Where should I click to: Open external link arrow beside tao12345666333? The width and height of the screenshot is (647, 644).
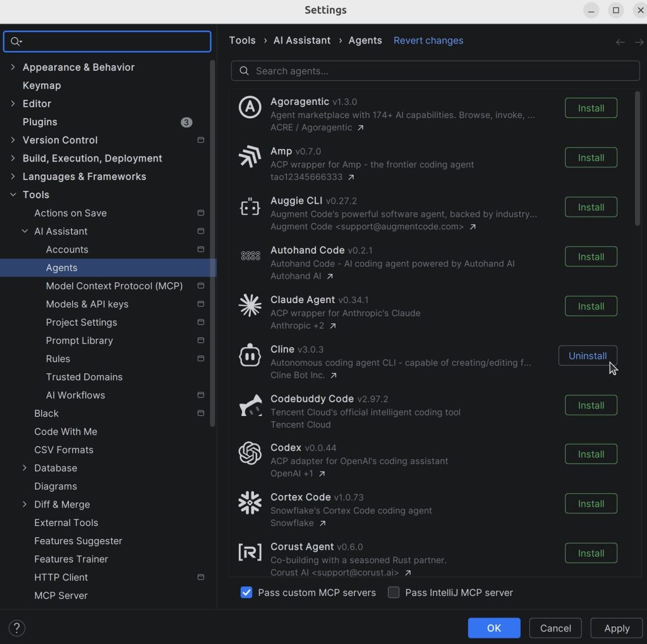coord(351,177)
